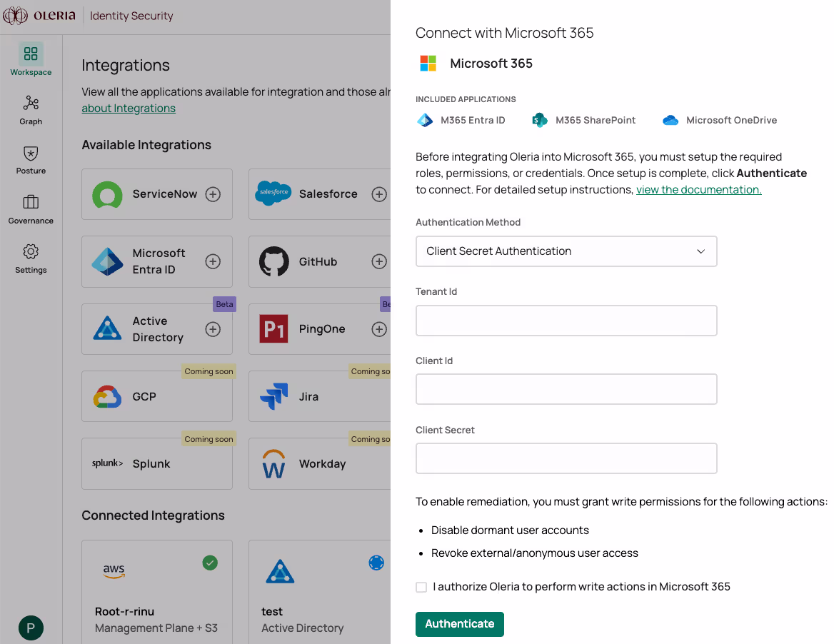This screenshot has height=644, width=834.
Task: Add the Active Directory plus icon
Action: [x=213, y=329]
